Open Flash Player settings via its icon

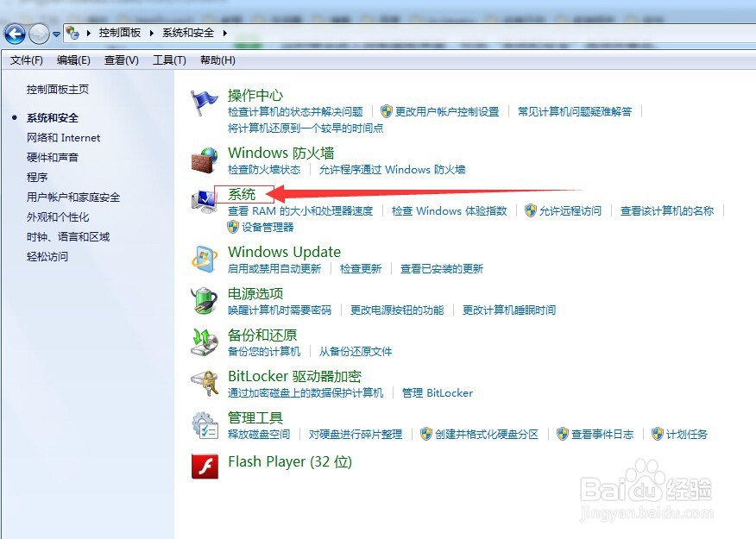205,466
